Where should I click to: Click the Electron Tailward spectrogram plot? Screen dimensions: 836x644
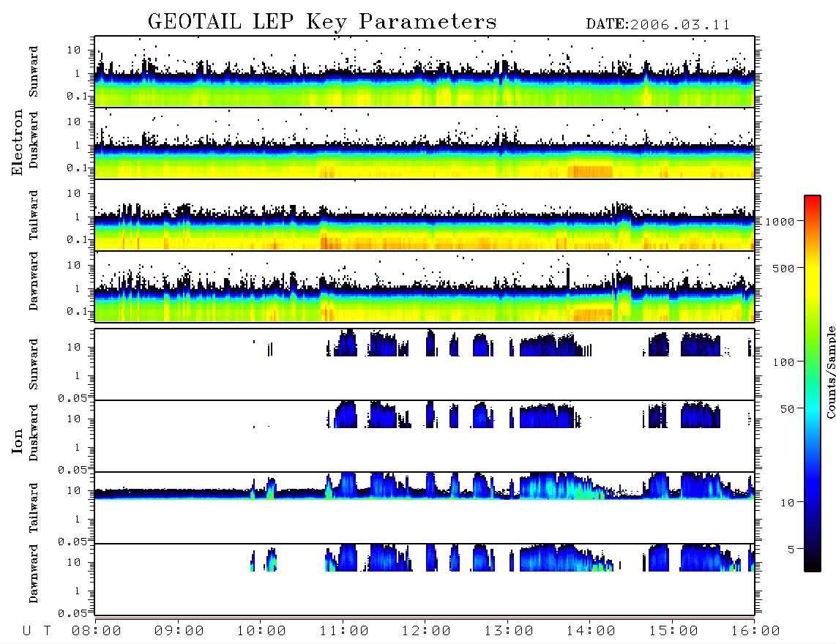425,215
